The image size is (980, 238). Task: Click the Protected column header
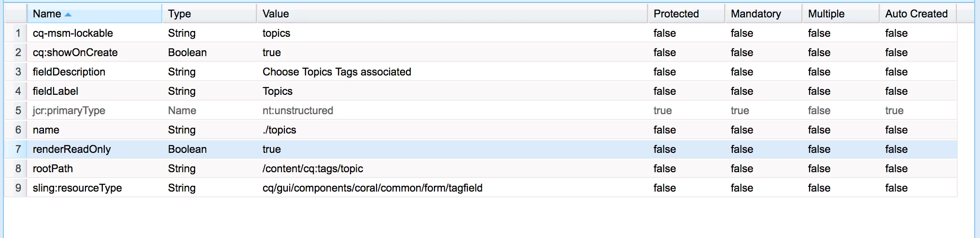pos(686,14)
